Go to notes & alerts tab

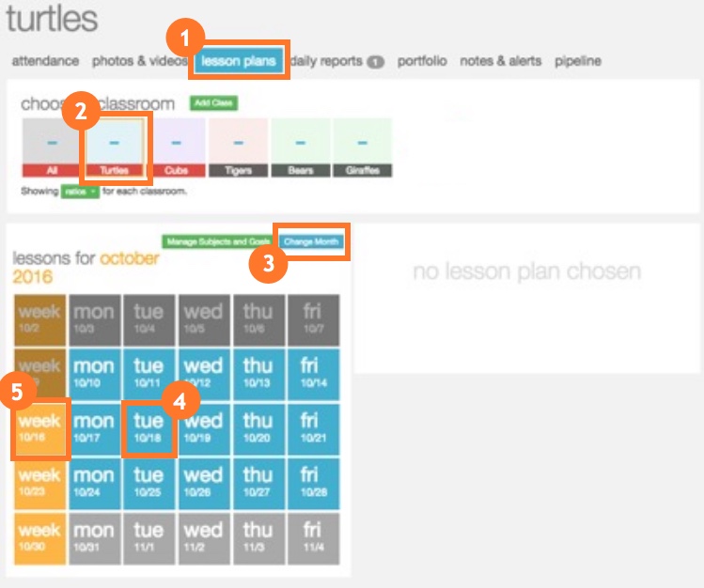[500, 61]
